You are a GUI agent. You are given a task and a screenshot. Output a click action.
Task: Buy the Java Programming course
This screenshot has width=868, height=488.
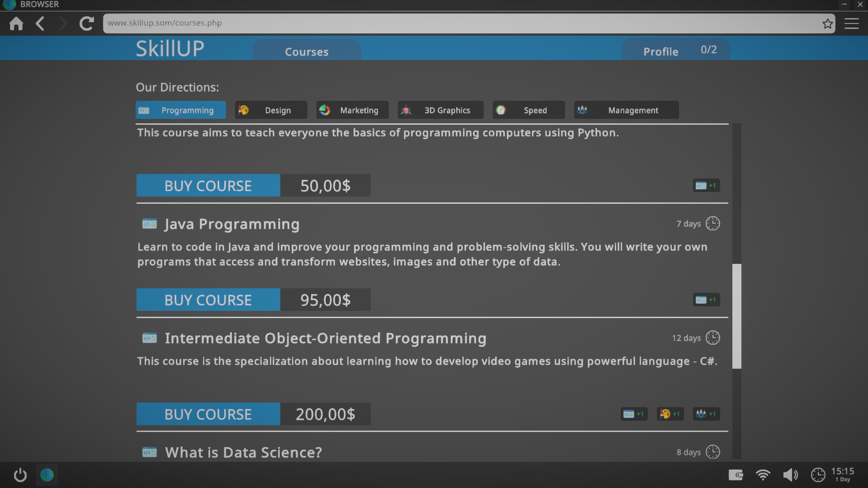coord(208,300)
